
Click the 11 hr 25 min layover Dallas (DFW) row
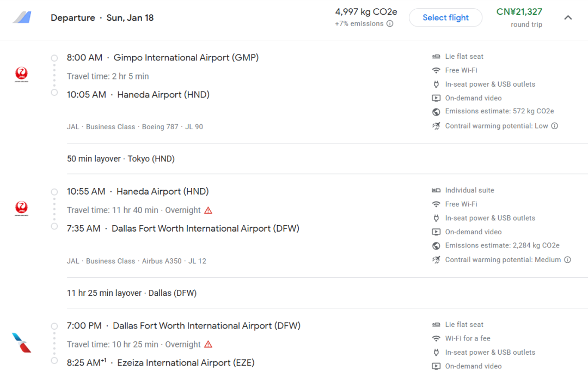(x=132, y=294)
